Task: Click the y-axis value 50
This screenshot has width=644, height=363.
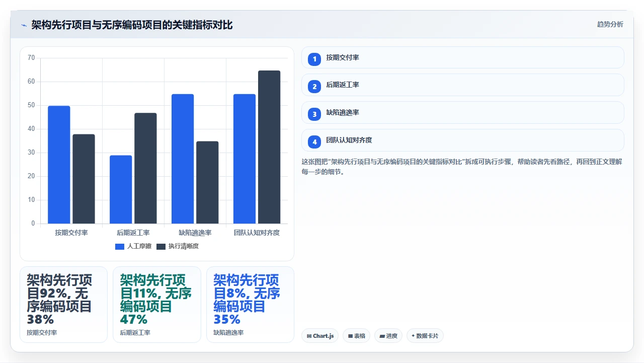Action: [31, 105]
